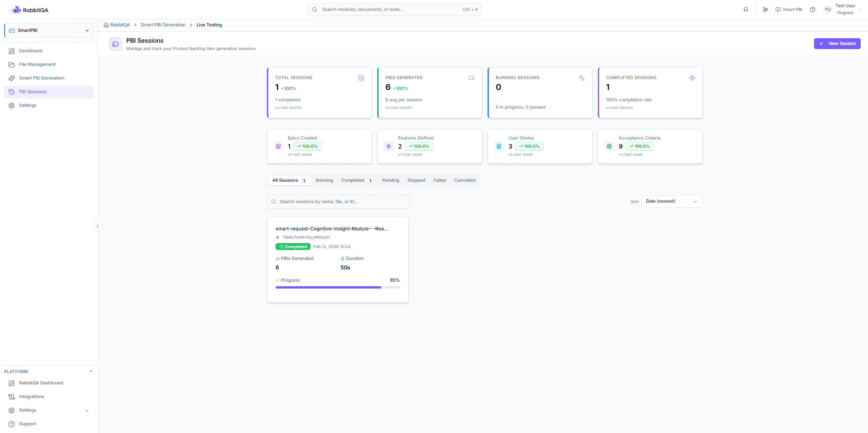
Task: Click the Completed Sessions lightning icon
Action: pyautogui.click(x=692, y=78)
